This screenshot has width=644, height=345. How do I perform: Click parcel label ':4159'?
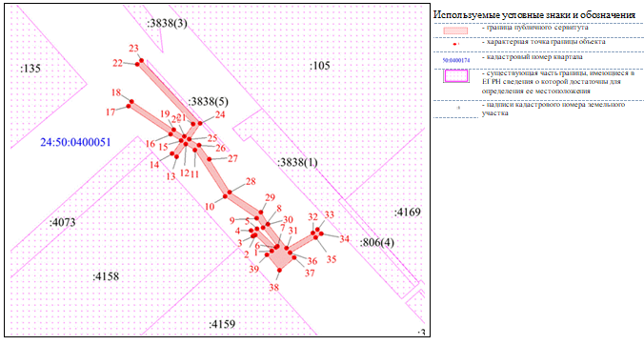click(222, 324)
